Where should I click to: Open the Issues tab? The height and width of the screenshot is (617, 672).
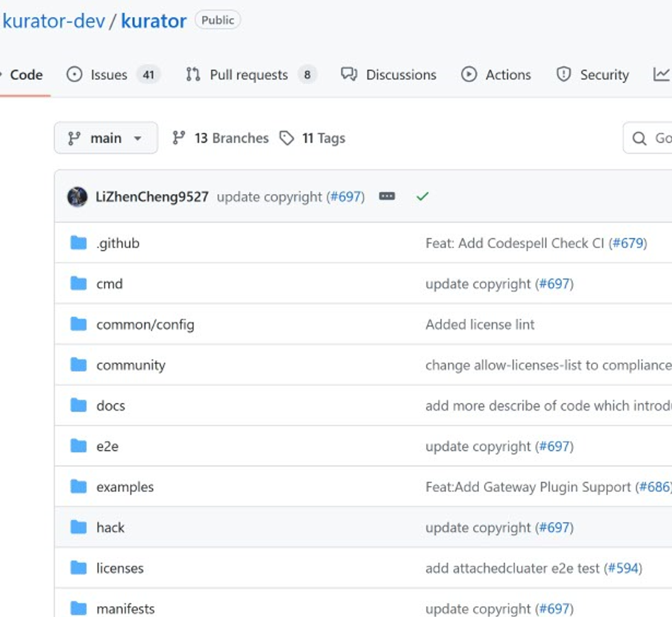coord(113,74)
